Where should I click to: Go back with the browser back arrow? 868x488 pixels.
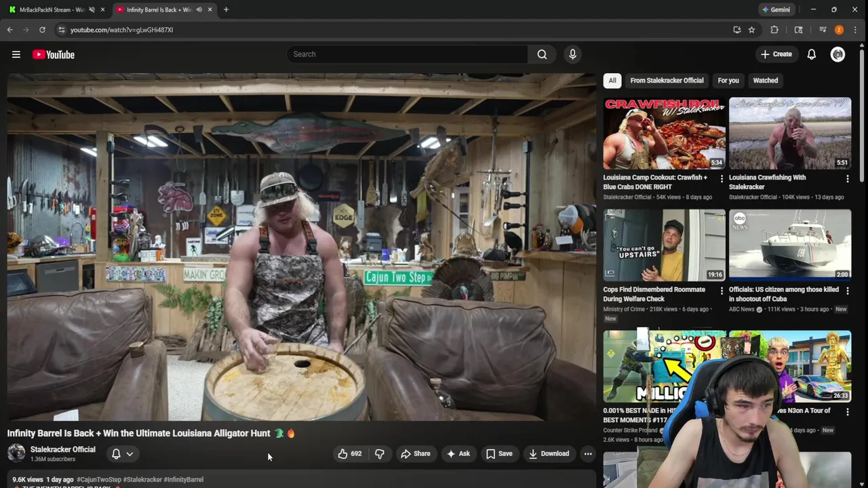point(10,30)
